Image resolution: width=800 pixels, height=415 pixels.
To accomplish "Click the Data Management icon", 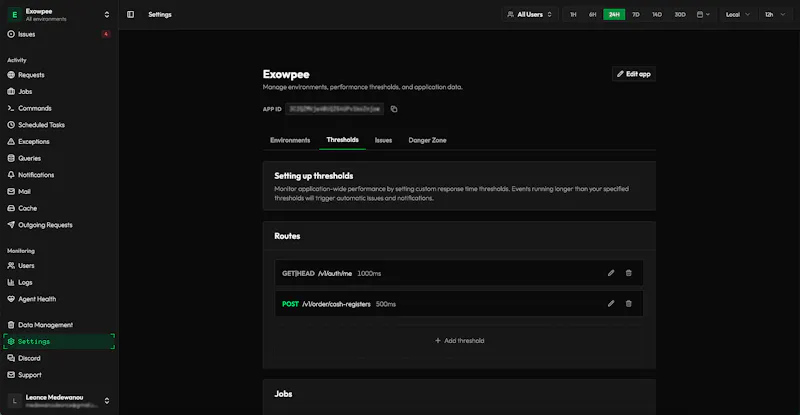I will click(11, 325).
